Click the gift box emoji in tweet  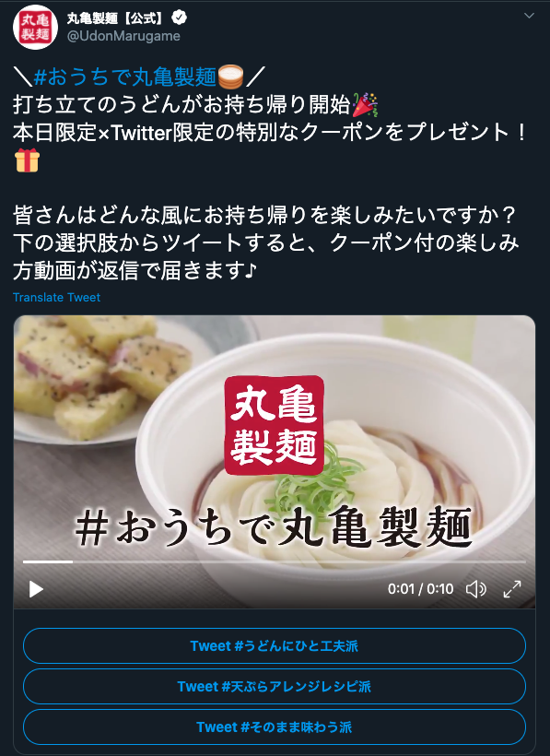[x=27, y=160]
